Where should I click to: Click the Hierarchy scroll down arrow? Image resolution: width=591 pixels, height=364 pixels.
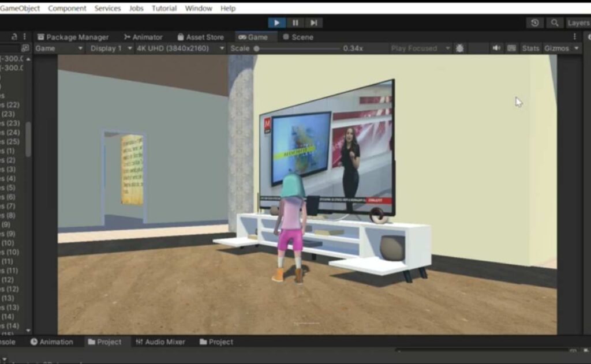pyautogui.click(x=28, y=331)
